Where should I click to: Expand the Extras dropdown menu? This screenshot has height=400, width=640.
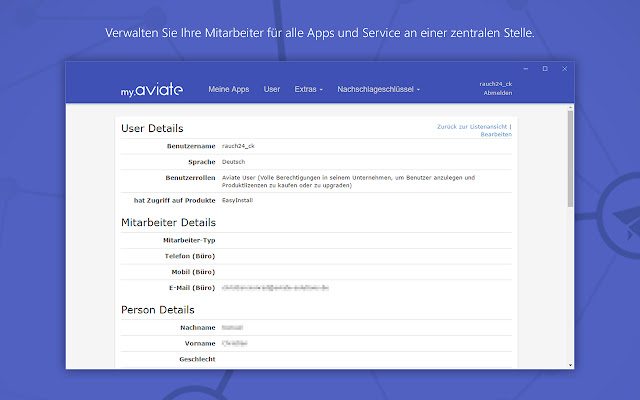click(x=309, y=89)
